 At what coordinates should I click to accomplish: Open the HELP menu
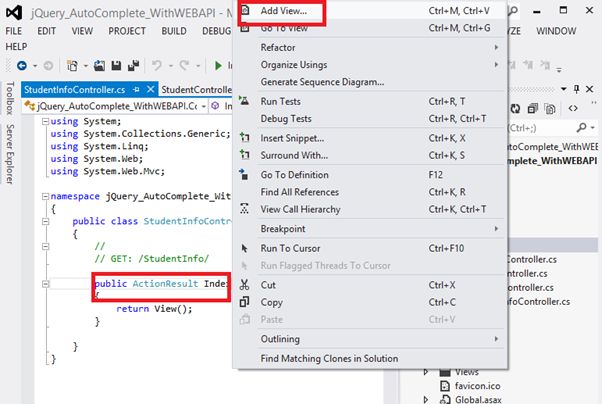16,47
